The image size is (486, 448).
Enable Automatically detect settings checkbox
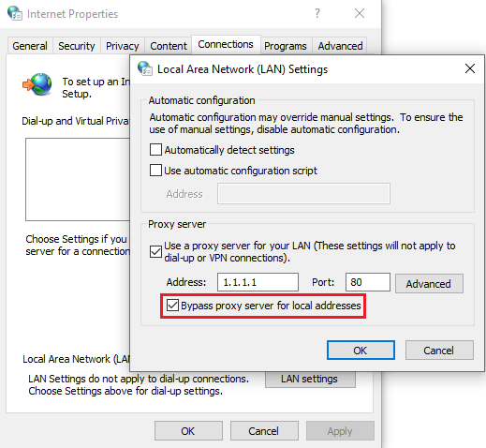click(x=155, y=150)
